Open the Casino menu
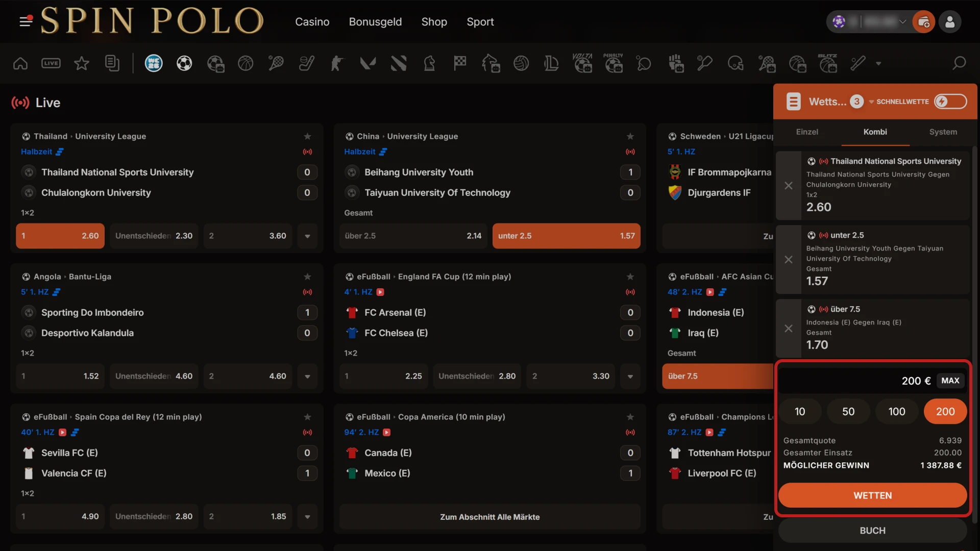 click(x=312, y=22)
